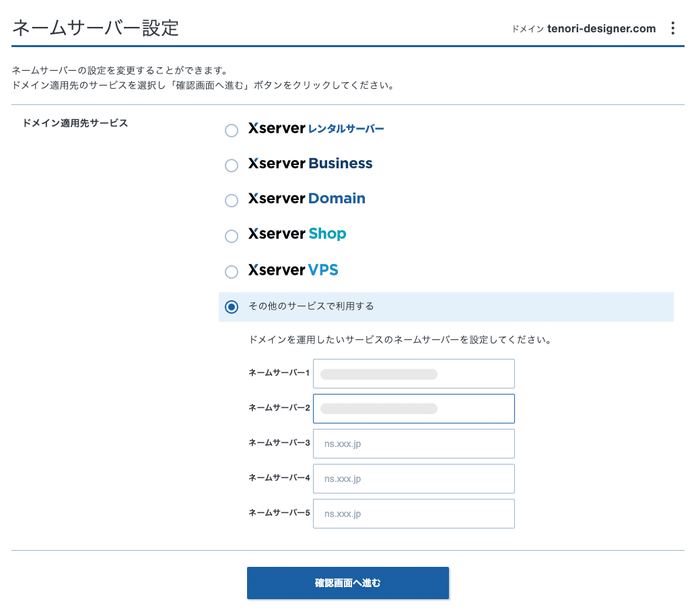Open the three-dot menu beside tenori-designer.com
The height and width of the screenshot is (616, 696).
tap(673, 28)
